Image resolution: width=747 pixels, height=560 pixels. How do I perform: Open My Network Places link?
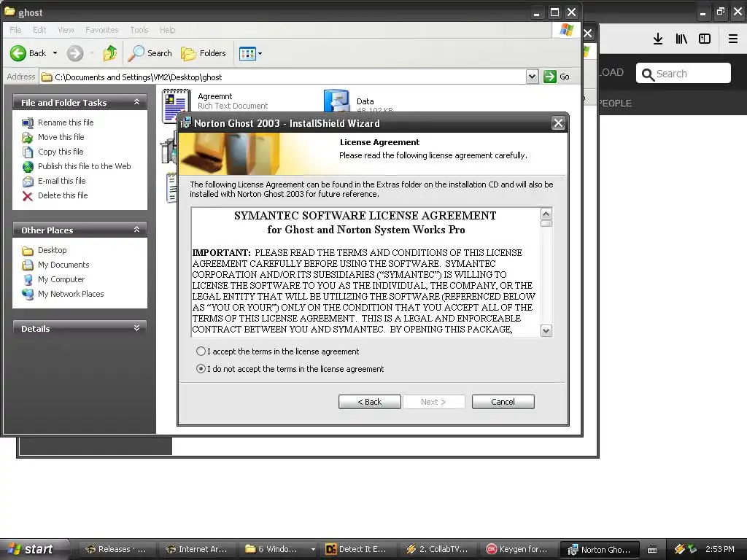pyautogui.click(x=71, y=294)
